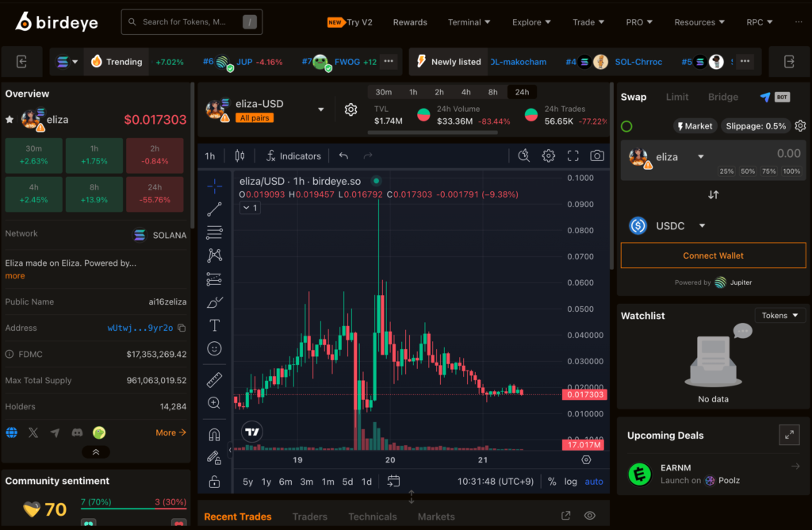Lock all drawing tools
812x530 pixels.
pos(214,482)
